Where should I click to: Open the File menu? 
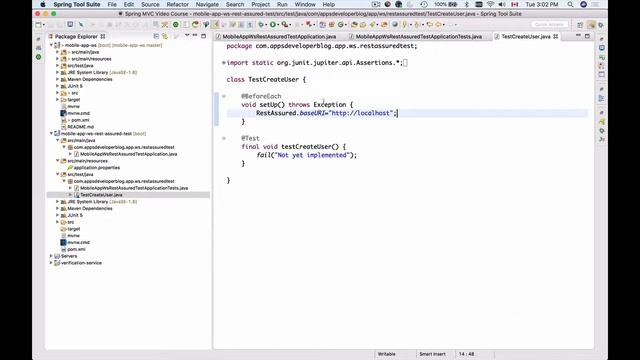tap(112, 4)
